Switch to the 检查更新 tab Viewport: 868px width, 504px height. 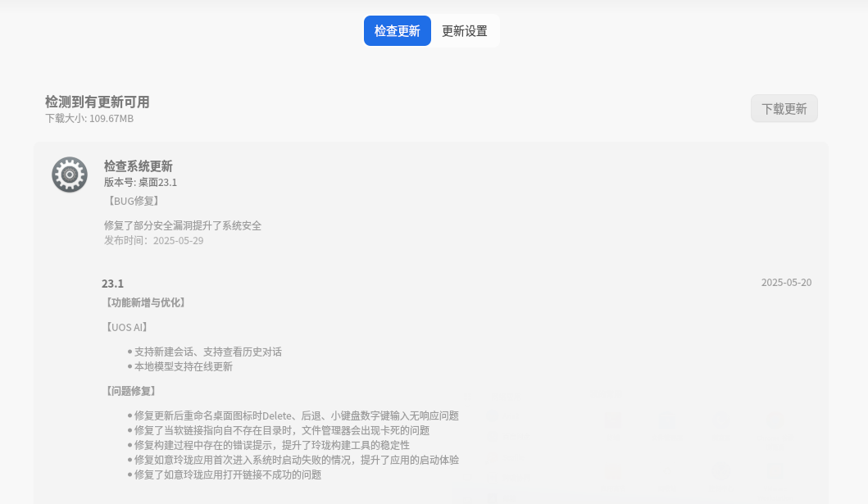point(397,31)
